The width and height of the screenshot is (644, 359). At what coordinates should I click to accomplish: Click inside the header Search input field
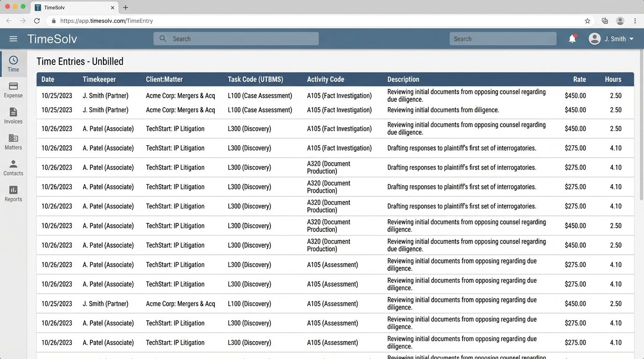pyautogui.click(x=503, y=39)
